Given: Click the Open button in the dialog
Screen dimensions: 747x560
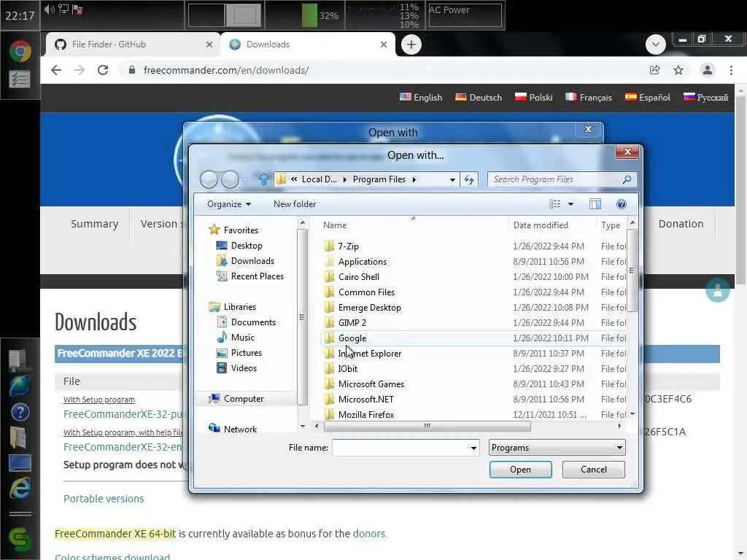Looking at the screenshot, I should click(x=520, y=470).
